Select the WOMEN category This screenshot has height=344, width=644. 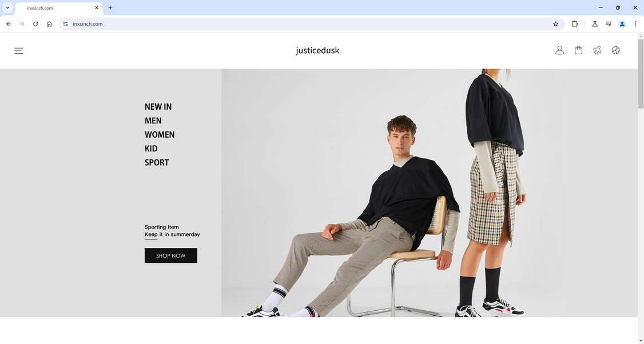[160, 135]
